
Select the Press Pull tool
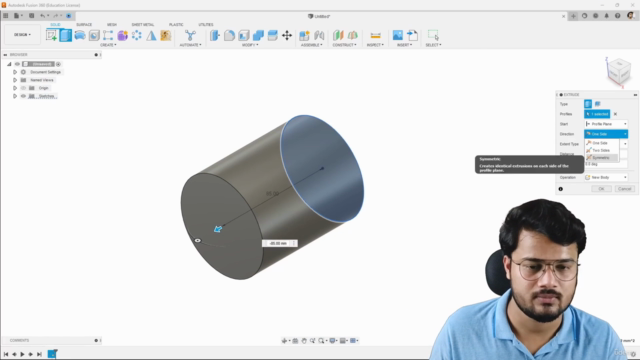pos(215,36)
